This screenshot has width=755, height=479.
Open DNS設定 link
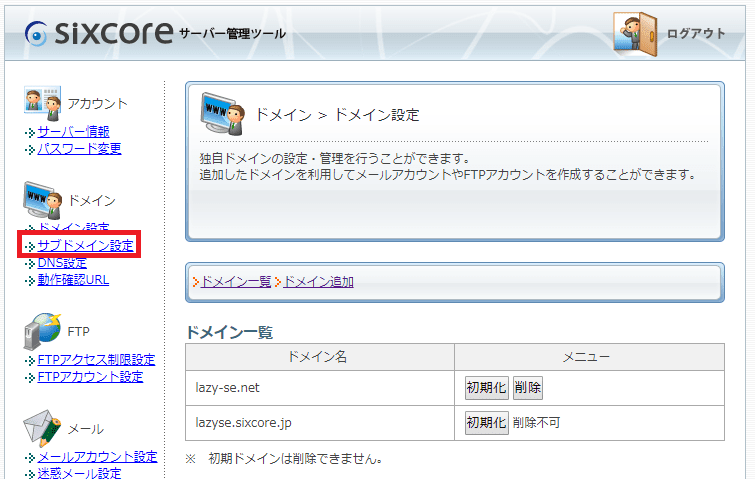(62, 263)
